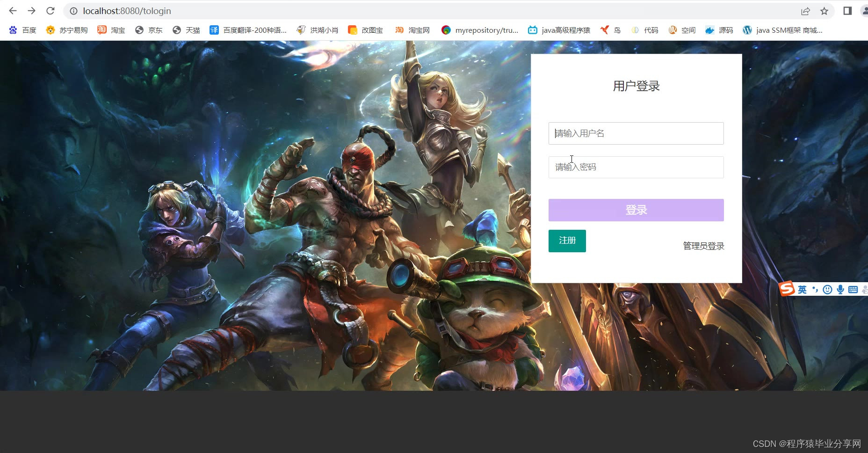Open the 百度翻译-200种语 bookmark

click(248, 30)
